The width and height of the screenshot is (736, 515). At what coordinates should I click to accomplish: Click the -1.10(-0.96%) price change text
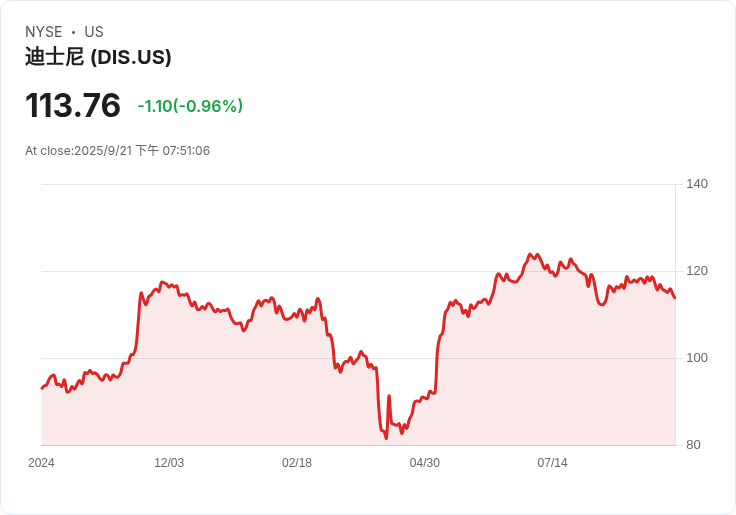pyautogui.click(x=190, y=106)
